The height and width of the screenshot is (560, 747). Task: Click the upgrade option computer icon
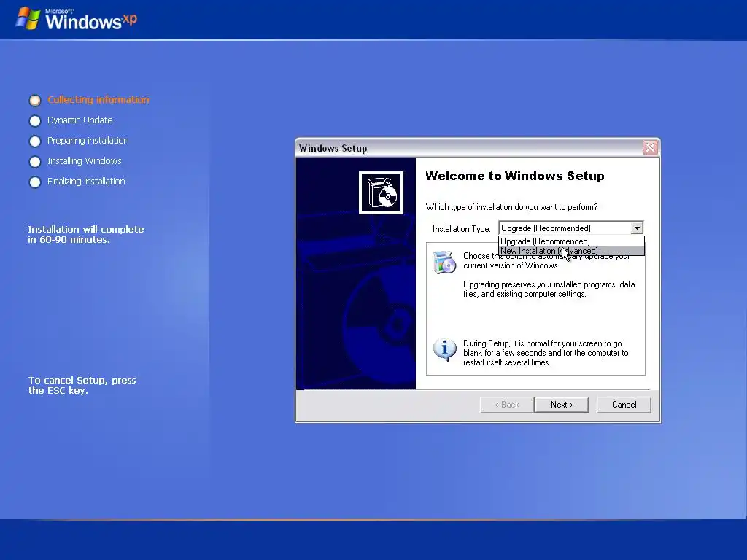pyautogui.click(x=445, y=262)
